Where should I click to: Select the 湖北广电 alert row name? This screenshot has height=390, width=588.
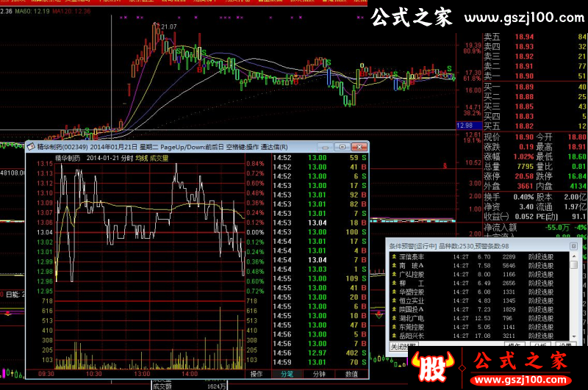pyautogui.click(x=412, y=319)
